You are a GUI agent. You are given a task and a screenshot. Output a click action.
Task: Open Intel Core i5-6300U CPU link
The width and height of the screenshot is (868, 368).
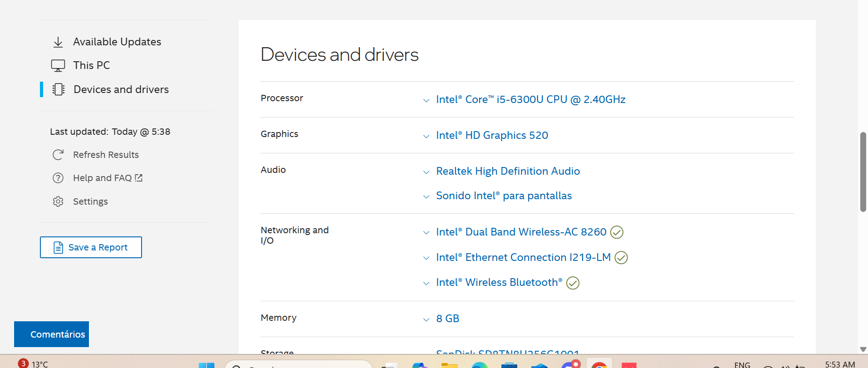[530, 99]
